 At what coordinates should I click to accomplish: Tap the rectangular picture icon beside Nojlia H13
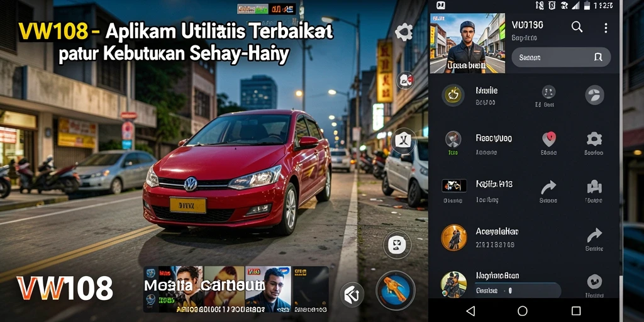pyautogui.click(x=454, y=186)
